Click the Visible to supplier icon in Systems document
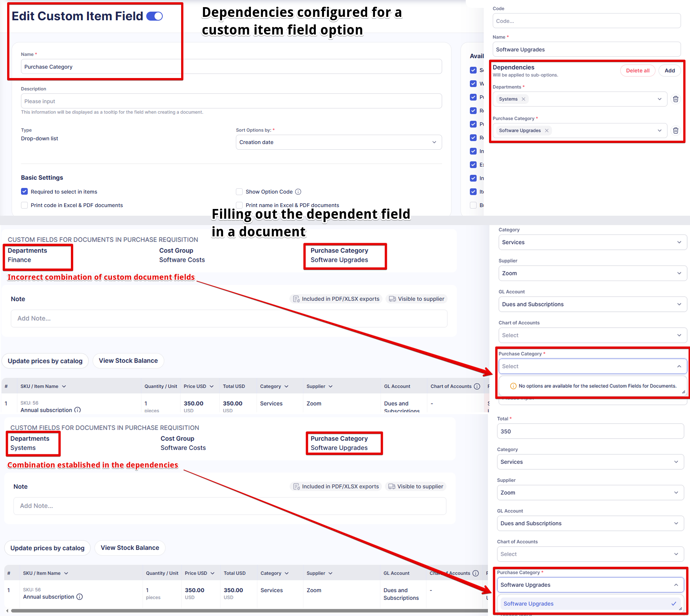Viewport: 690px width, 616px height. click(x=391, y=487)
